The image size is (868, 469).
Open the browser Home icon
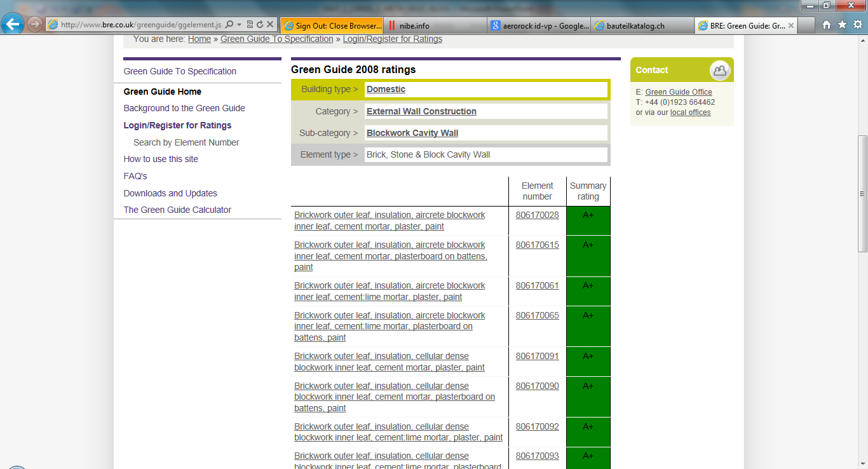[827, 25]
